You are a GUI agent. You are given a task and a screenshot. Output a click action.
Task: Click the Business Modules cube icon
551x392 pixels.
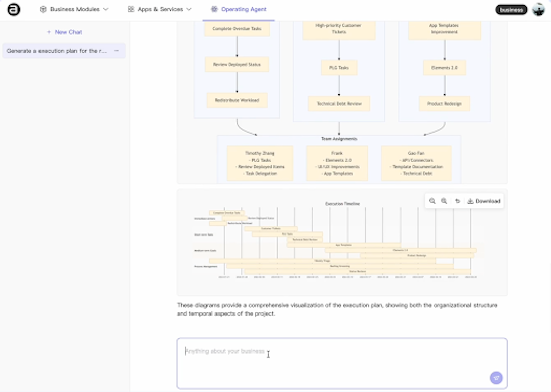[x=43, y=9]
